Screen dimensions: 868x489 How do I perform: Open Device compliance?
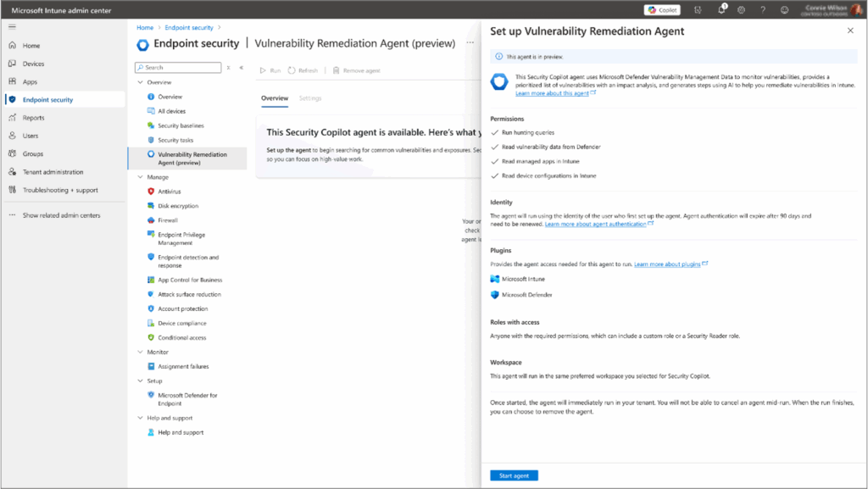click(182, 323)
